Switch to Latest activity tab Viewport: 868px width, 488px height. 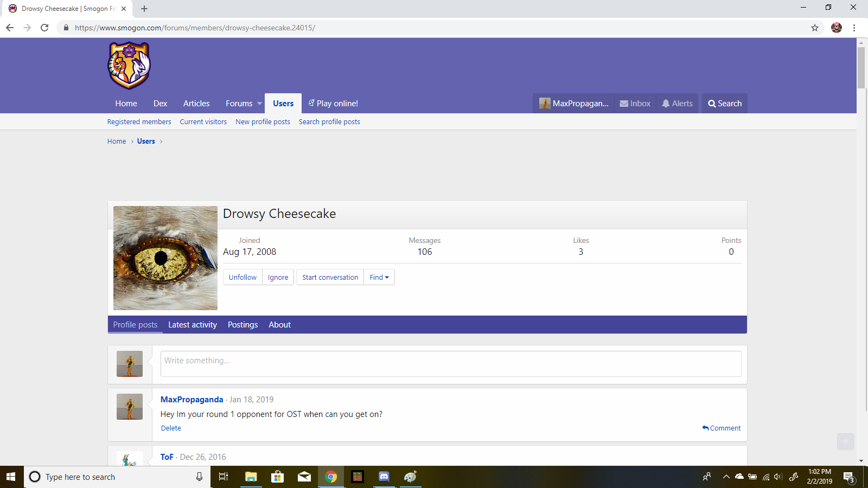192,325
